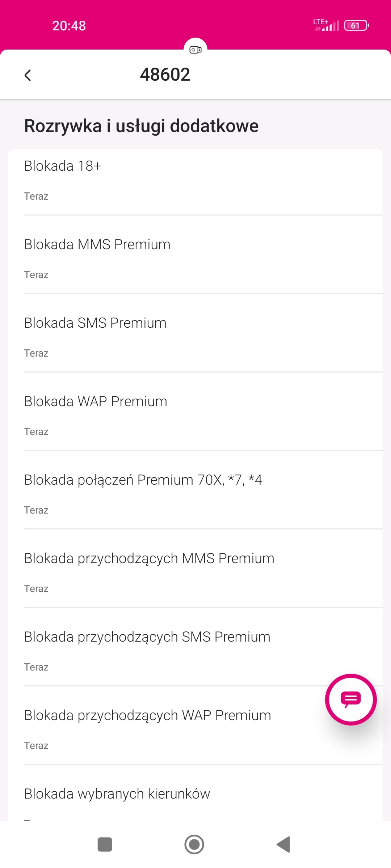Open the pink chat support bubble

pos(351,699)
